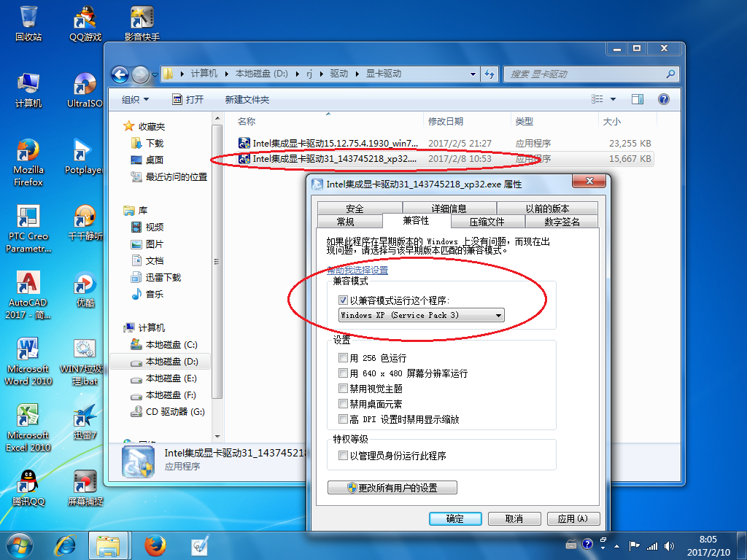
Task: Enable 以管理员身份运行此程序 checkbox
Action: coord(343,456)
